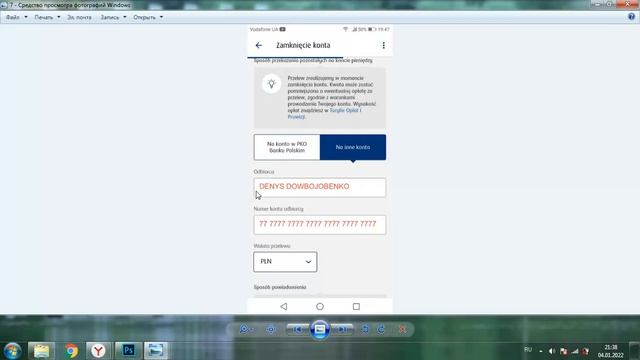The height and width of the screenshot is (360, 640).
Task: Launch Google Chrome from the taskbar
Action: [71, 351]
